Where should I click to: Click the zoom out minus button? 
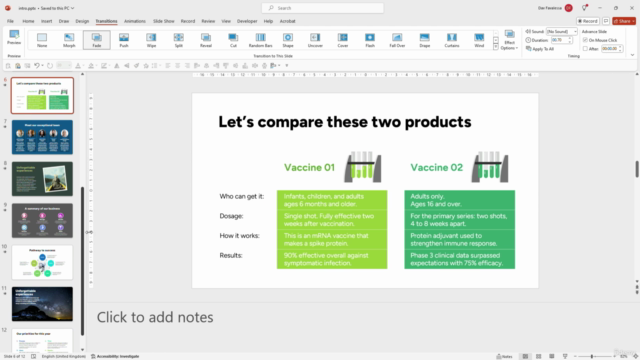click(x=575, y=356)
